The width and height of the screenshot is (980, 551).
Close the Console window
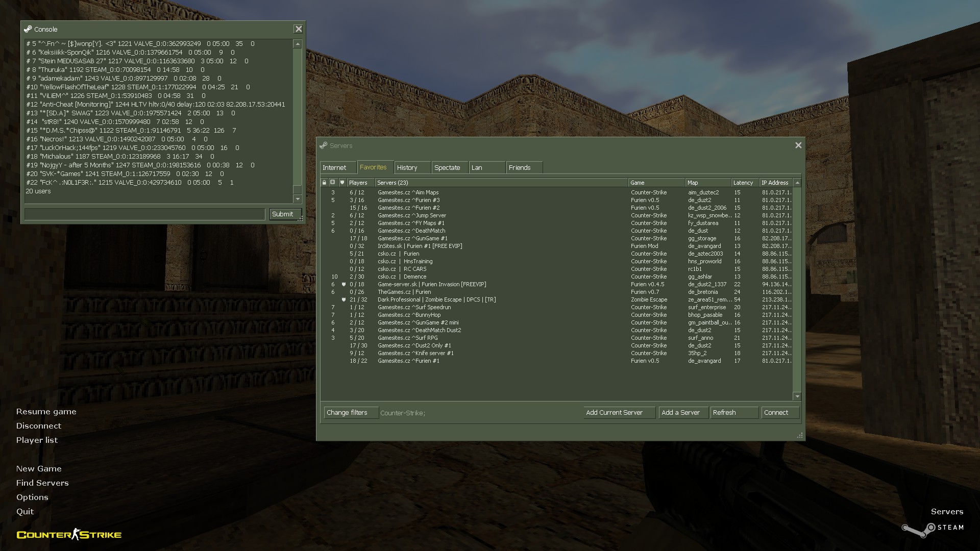[x=299, y=29]
